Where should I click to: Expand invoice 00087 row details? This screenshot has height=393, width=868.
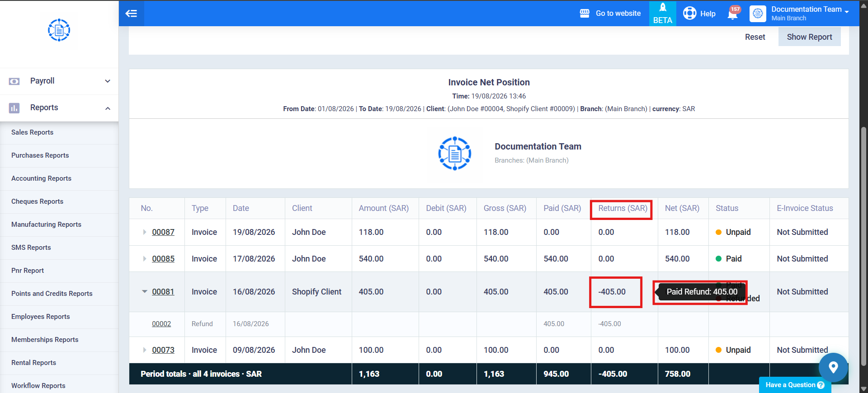point(145,232)
